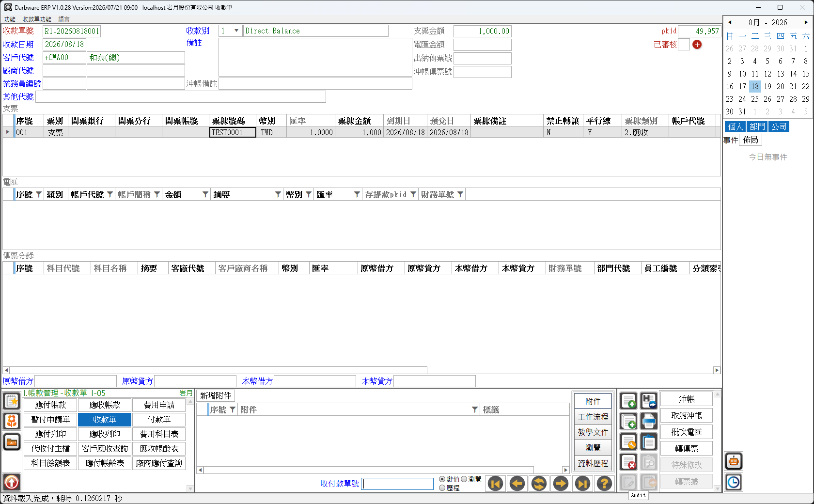Image resolution: width=814 pixels, height=504 pixels.
Task: Open the 應收帳款 module button
Action: point(105,405)
